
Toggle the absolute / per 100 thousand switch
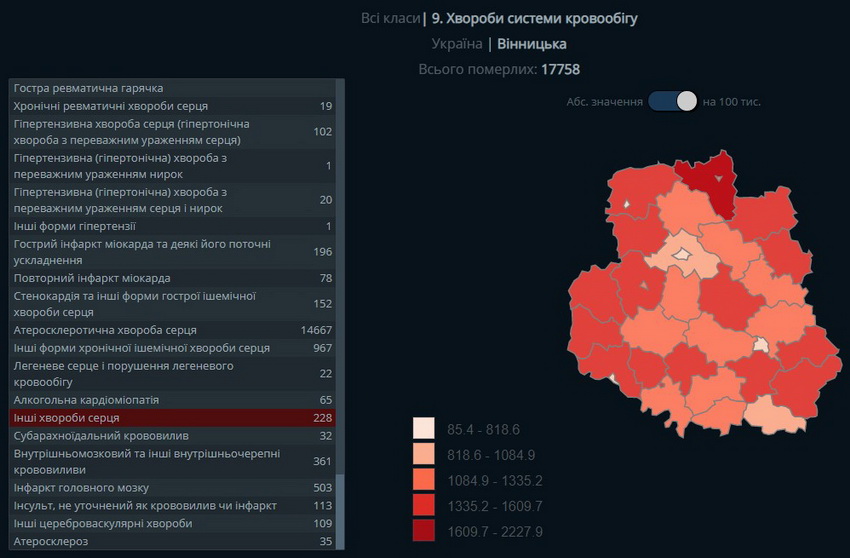(673, 101)
